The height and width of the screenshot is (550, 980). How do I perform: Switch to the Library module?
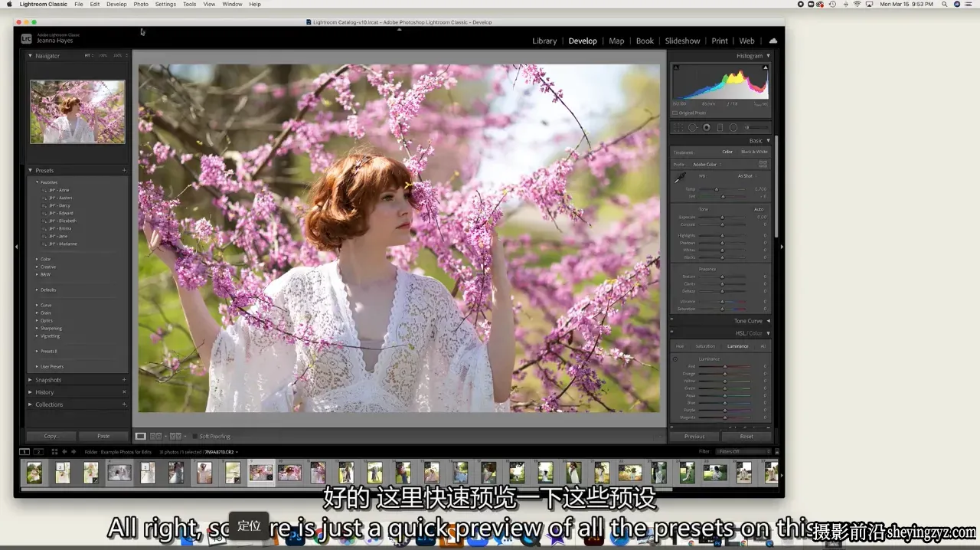click(x=544, y=41)
